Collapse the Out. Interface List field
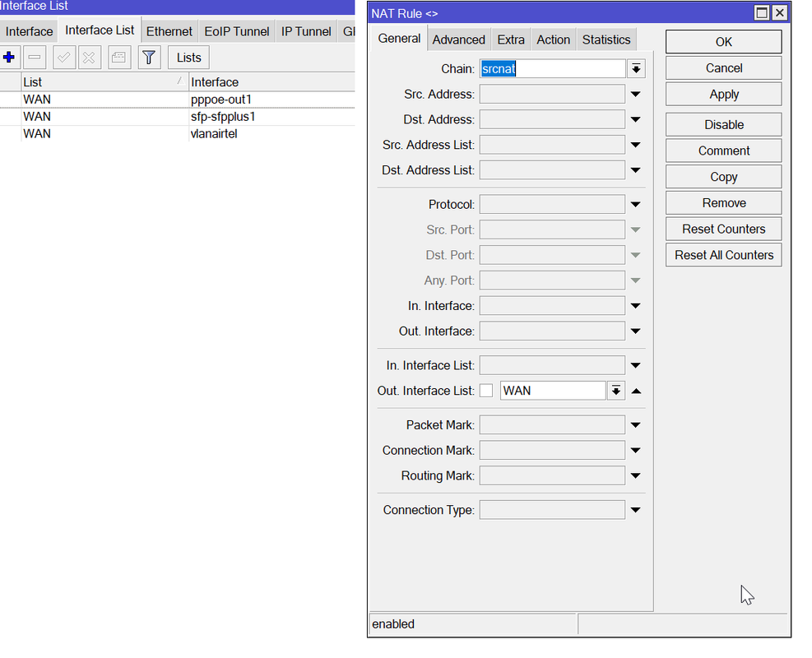 click(x=635, y=391)
